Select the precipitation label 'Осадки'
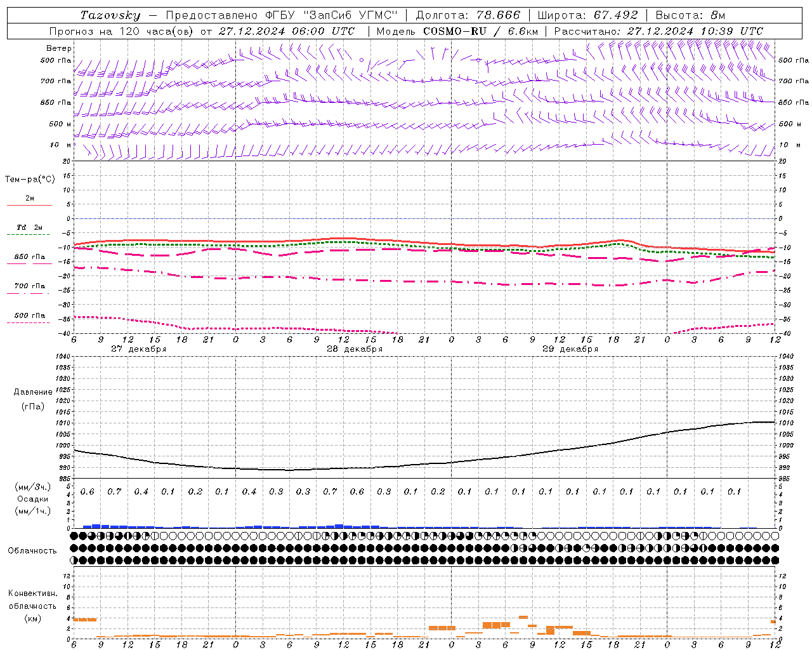 pyautogui.click(x=32, y=499)
